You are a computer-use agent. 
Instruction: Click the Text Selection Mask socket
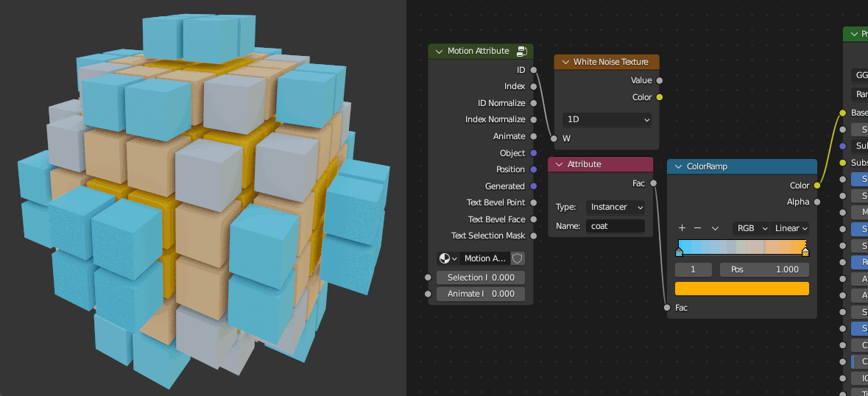click(534, 236)
